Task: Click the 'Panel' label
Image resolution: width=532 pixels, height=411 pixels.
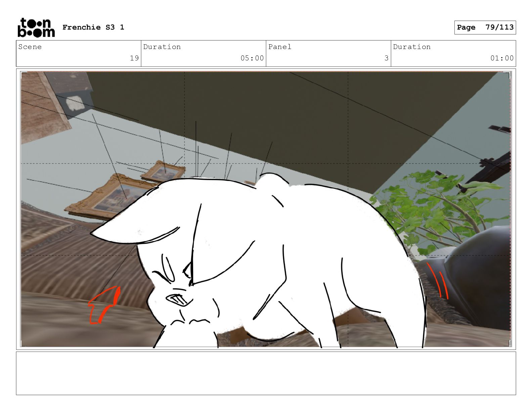Action: (x=280, y=47)
